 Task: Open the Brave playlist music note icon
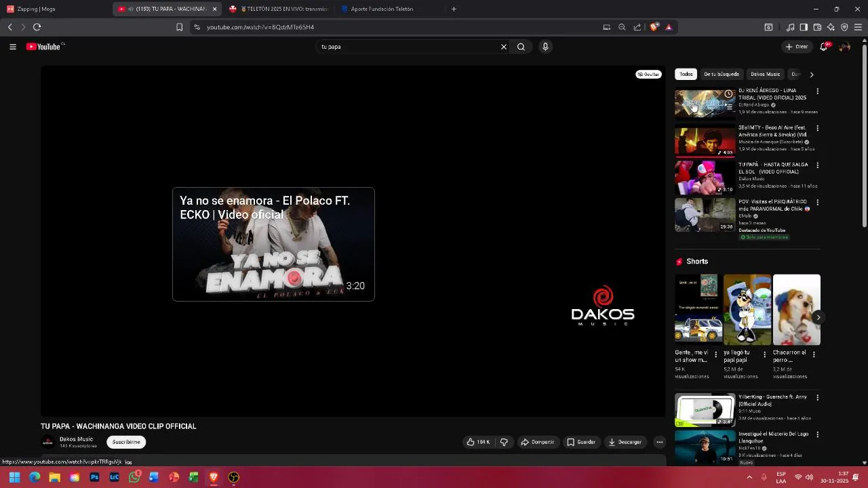790,27
